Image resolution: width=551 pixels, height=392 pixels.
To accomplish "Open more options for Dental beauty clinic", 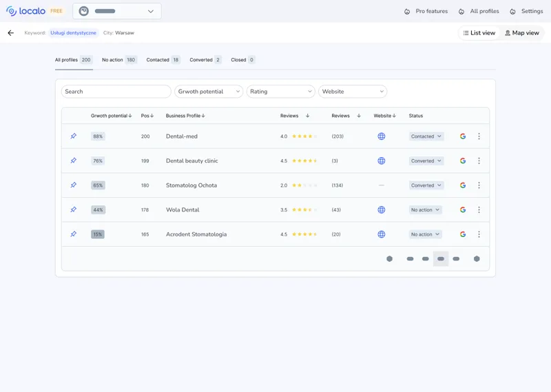I will (479, 161).
